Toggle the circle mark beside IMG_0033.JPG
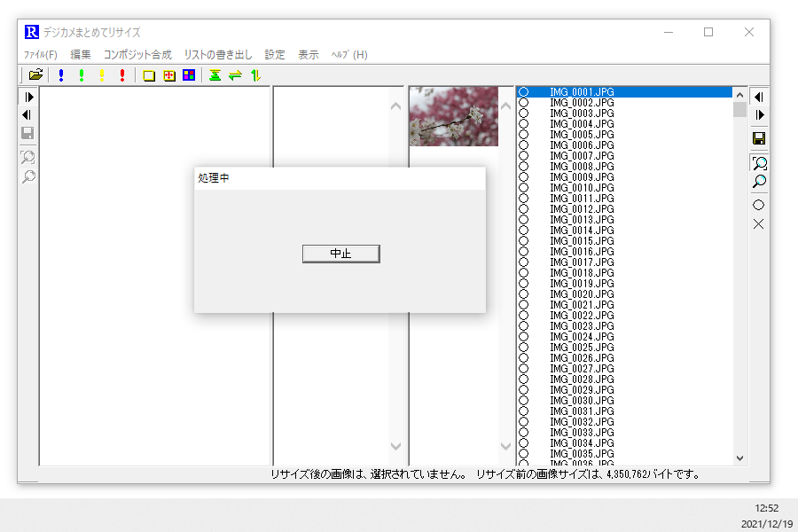The width and height of the screenshot is (798, 532). tap(523, 432)
